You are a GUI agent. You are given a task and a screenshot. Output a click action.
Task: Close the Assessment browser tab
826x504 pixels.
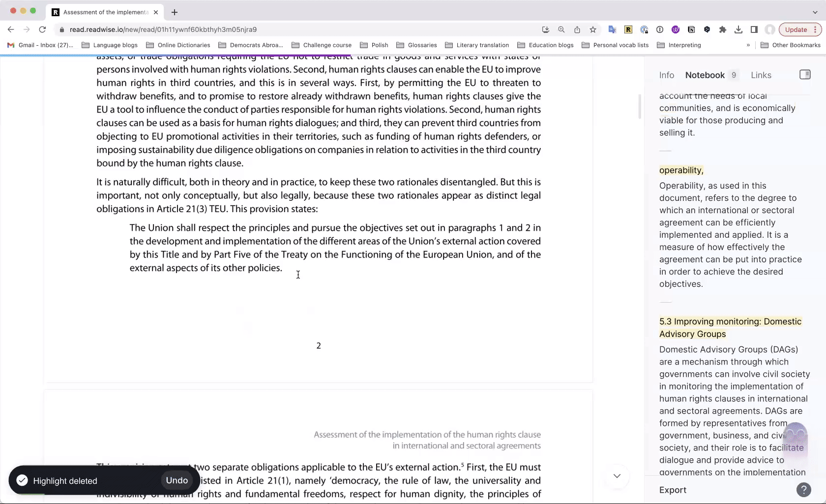156,12
